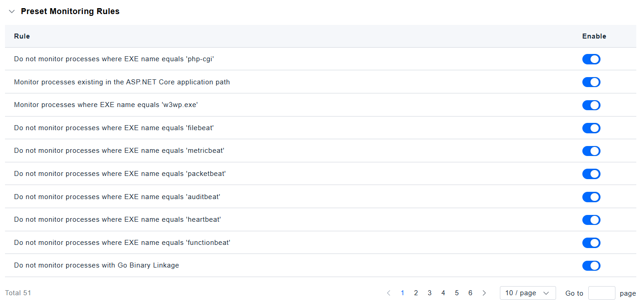Click the 'Go to' page input field
Image resolution: width=644 pixels, height=307 pixels.
pos(601,293)
